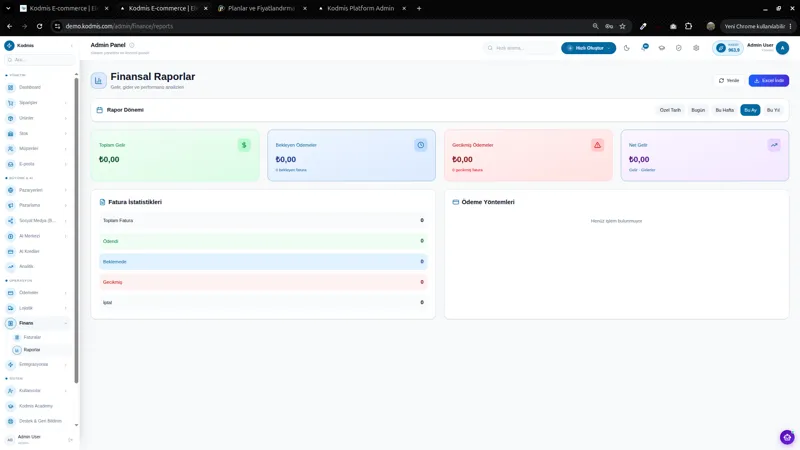This screenshot has width=800, height=450.
Task: Click the Beklemede statistics row
Action: click(263, 262)
